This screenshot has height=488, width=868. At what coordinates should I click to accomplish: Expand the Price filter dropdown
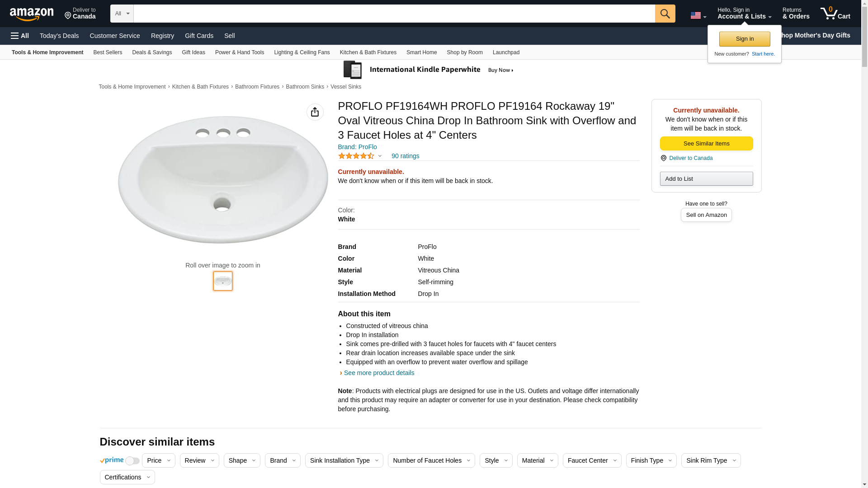(x=158, y=460)
